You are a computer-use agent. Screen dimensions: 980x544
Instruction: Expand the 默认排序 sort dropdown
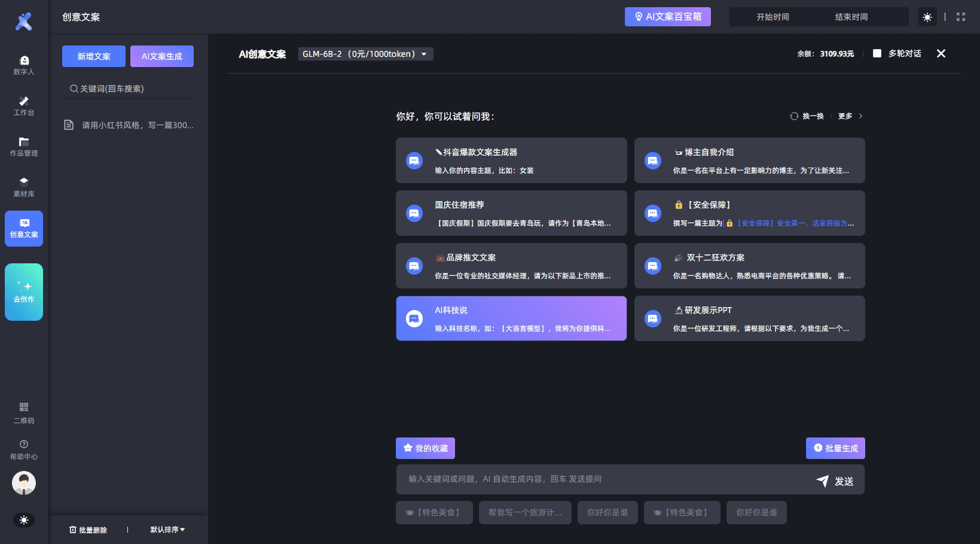point(167,530)
